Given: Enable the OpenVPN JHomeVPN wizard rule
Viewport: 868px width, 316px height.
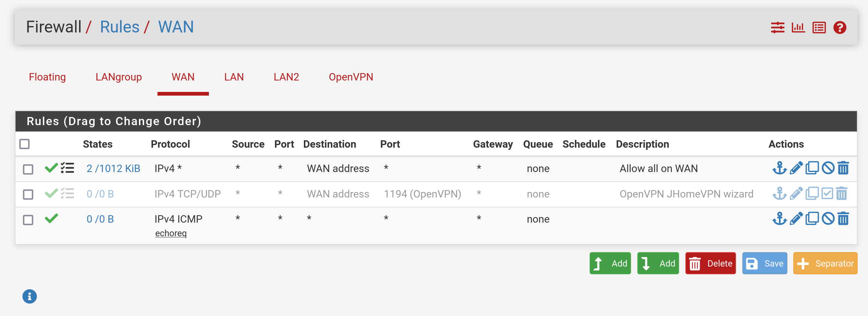Looking at the screenshot, I should tap(827, 193).
